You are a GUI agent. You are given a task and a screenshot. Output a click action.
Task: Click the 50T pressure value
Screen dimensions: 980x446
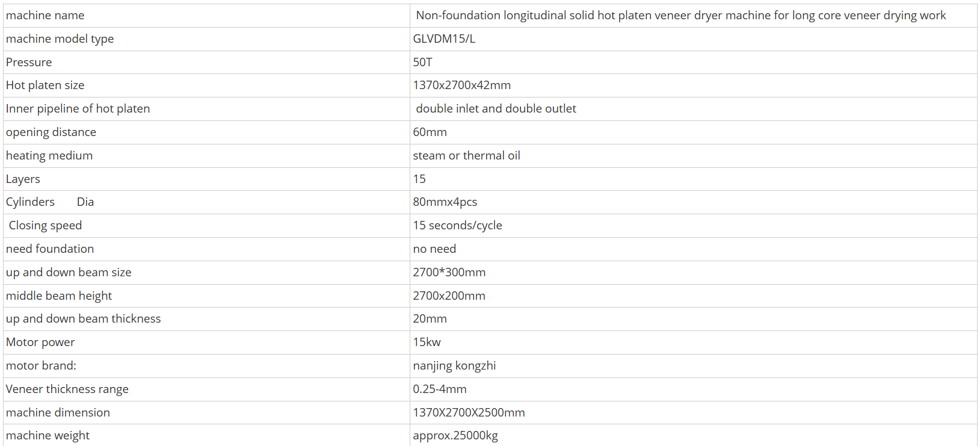click(x=422, y=63)
